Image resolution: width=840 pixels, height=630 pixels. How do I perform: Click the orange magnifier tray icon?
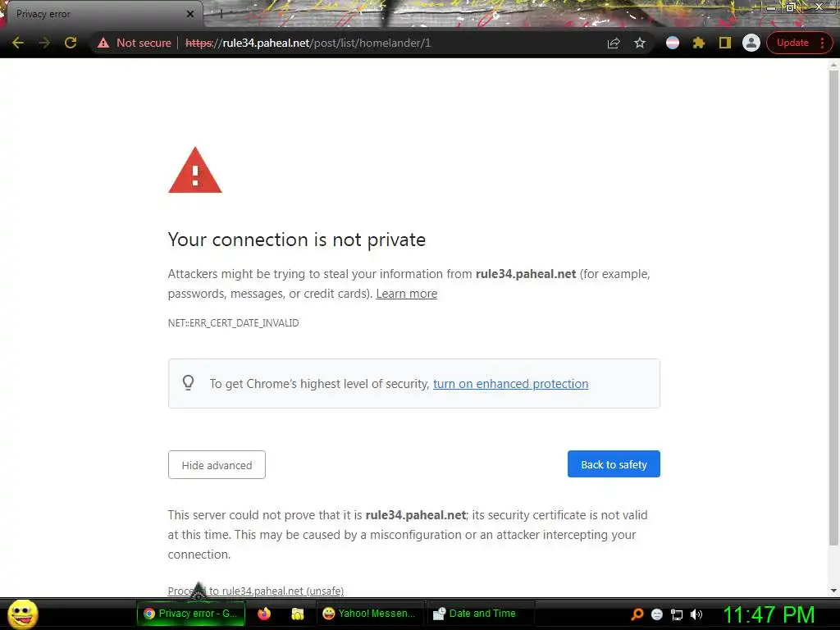point(637,614)
